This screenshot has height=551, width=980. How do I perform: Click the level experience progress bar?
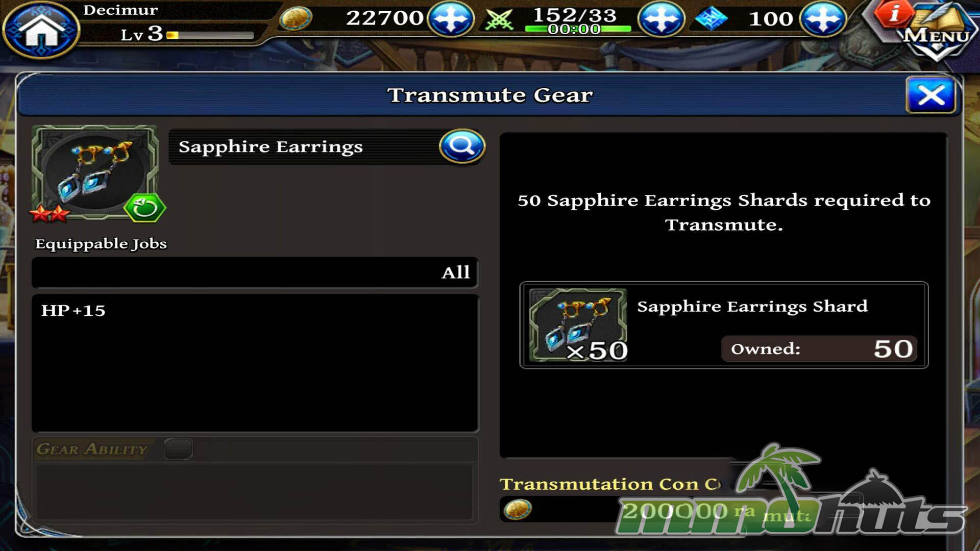tap(210, 35)
